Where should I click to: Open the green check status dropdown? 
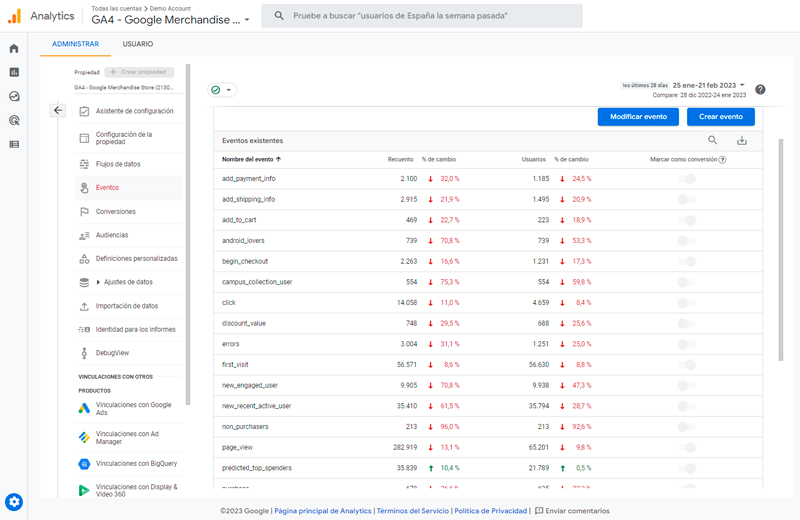coord(222,90)
